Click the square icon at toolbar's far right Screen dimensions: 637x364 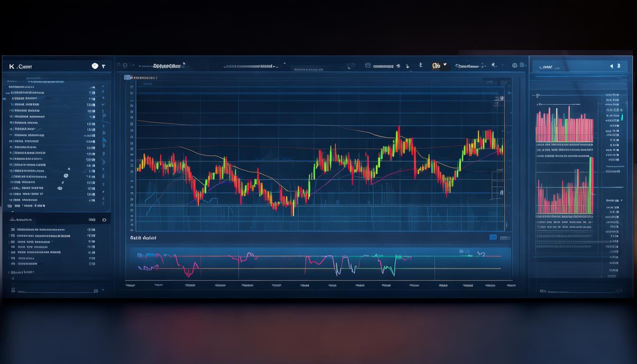[x=522, y=65]
